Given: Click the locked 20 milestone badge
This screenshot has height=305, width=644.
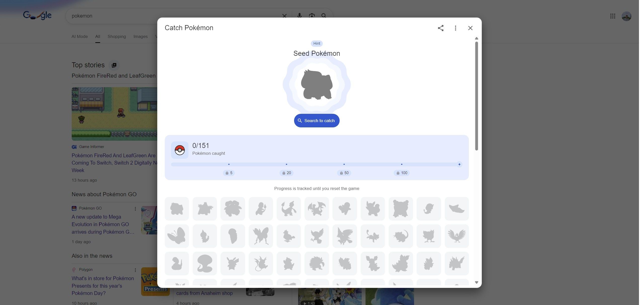Looking at the screenshot, I should (x=286, y=173).
